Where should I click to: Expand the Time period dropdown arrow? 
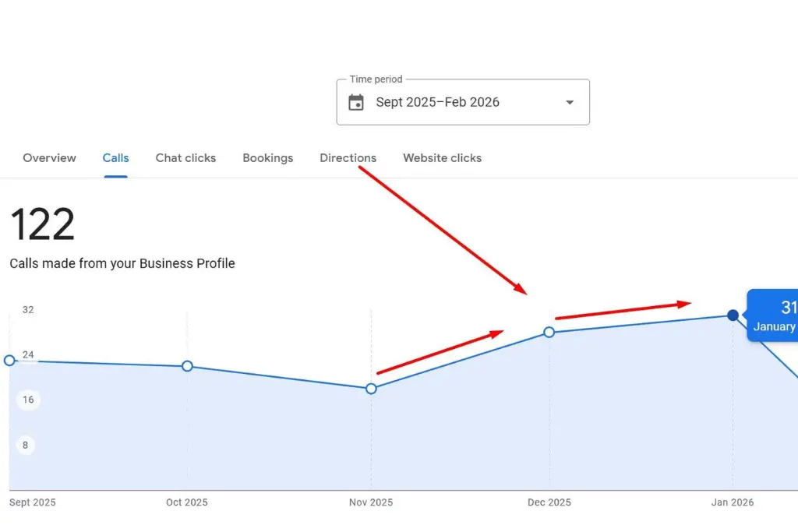point(570,102)
